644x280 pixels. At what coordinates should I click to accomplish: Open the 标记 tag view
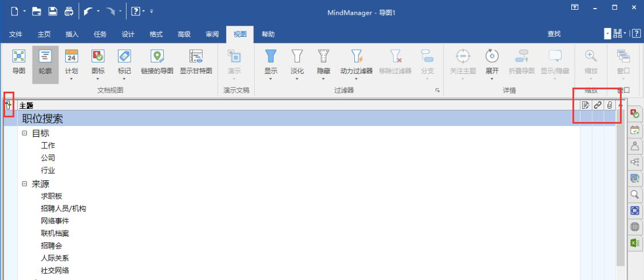point(124,62)
